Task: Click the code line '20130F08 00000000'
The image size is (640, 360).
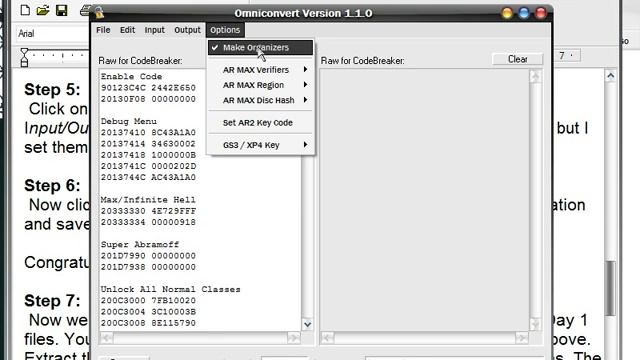Action: [x=148, y=99]
